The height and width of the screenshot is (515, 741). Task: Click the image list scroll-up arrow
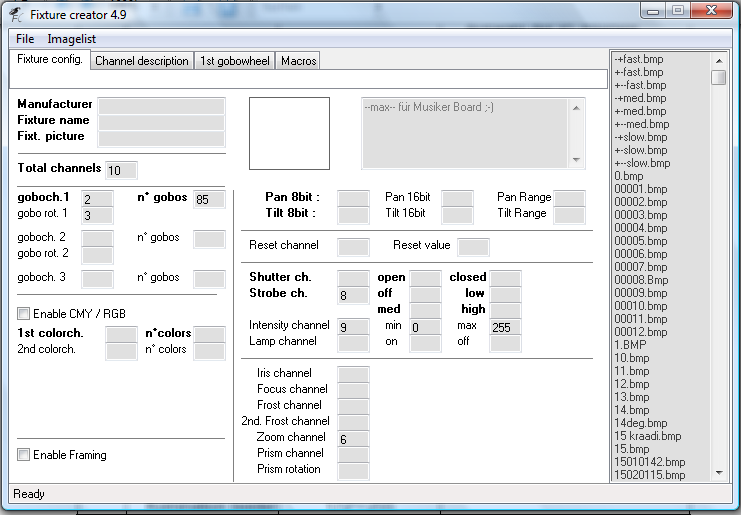[x=719, y=60]
